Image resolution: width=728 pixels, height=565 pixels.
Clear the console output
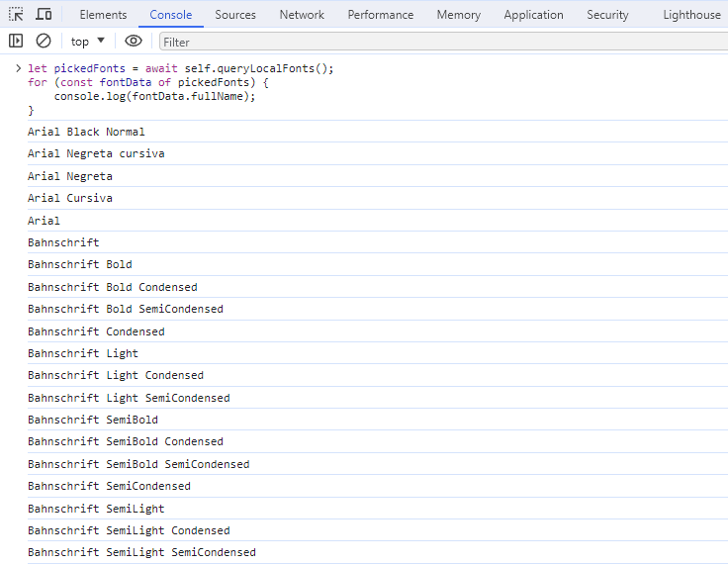[x=44, y=41]
